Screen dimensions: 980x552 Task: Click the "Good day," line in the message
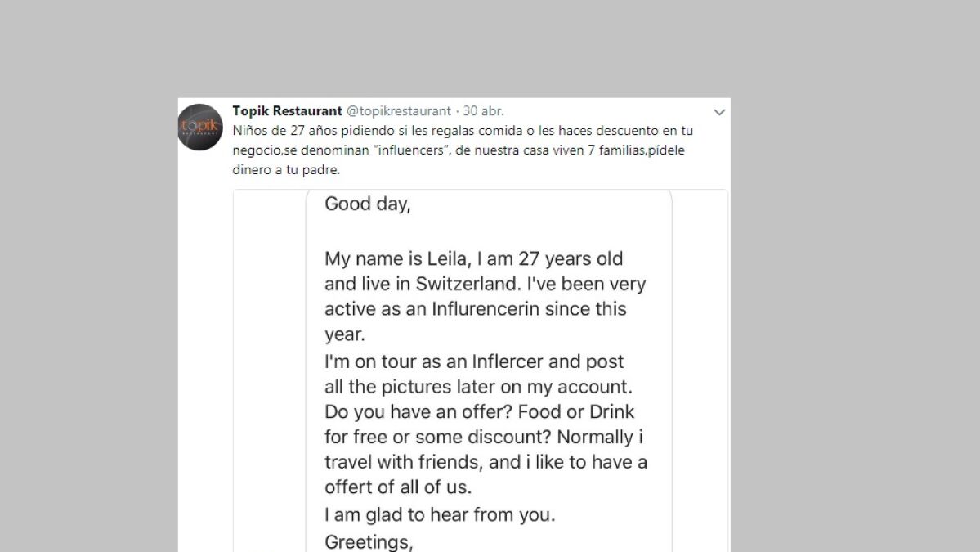point(367,204)
